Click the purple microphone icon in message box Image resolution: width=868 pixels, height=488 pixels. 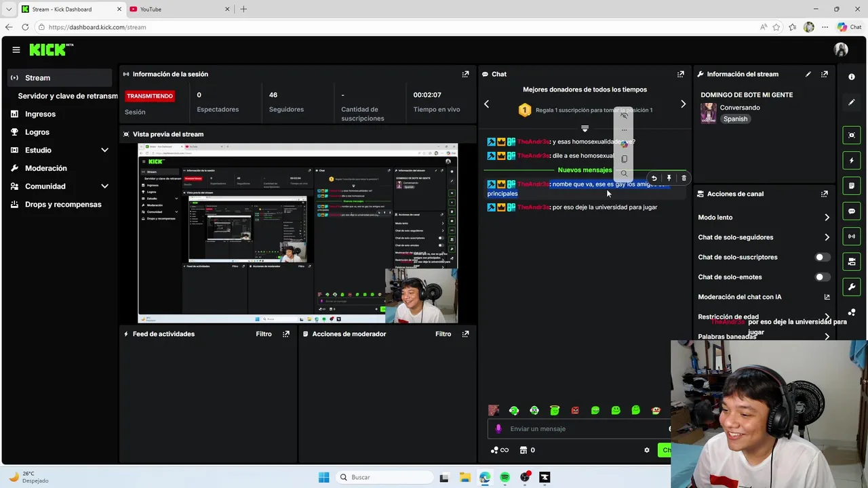(x=498, y=428)
